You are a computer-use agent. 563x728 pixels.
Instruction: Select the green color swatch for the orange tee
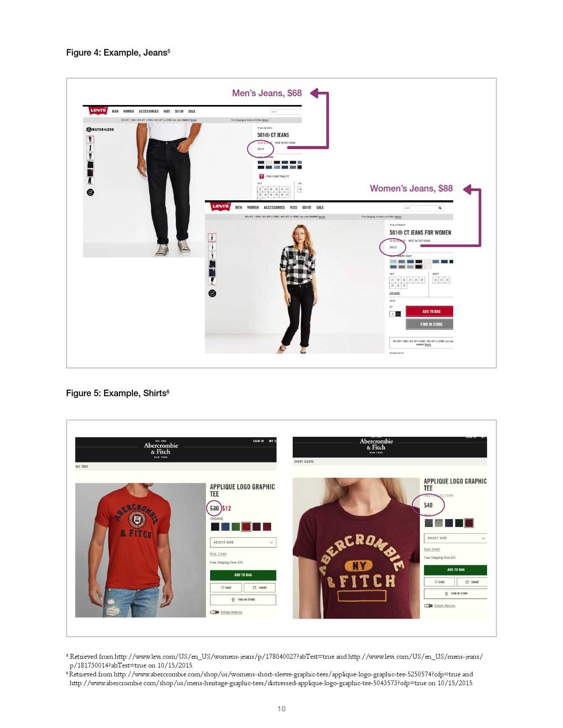tap(236, 526)
